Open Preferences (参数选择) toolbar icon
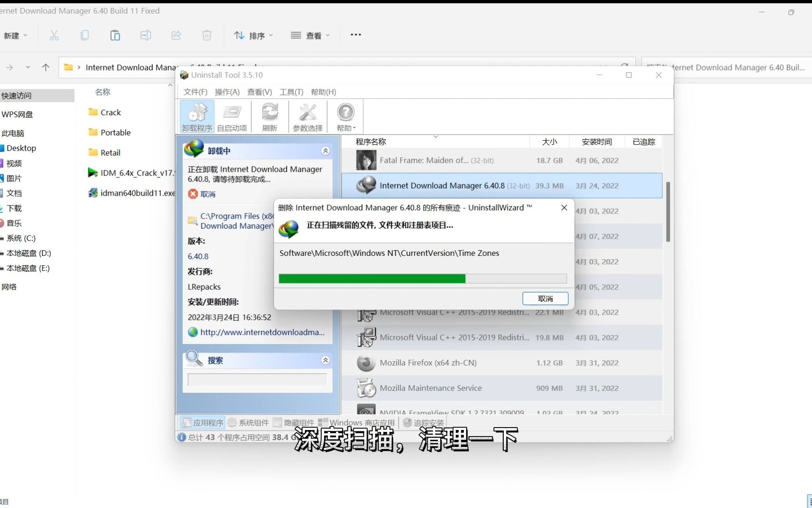 (308, 116)
